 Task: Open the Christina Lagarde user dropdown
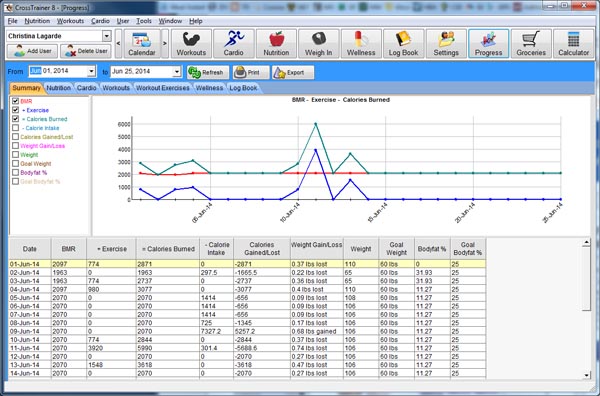click(x=106, y=36)
